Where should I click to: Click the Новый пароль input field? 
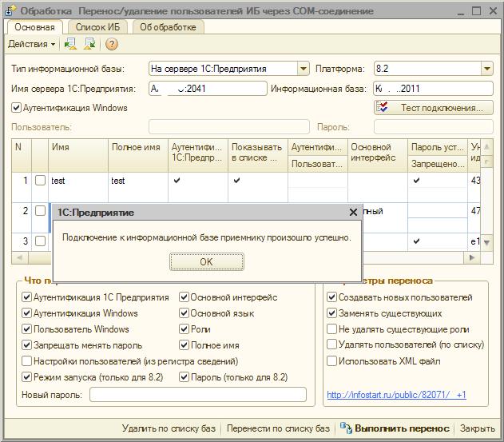[197, 395]
